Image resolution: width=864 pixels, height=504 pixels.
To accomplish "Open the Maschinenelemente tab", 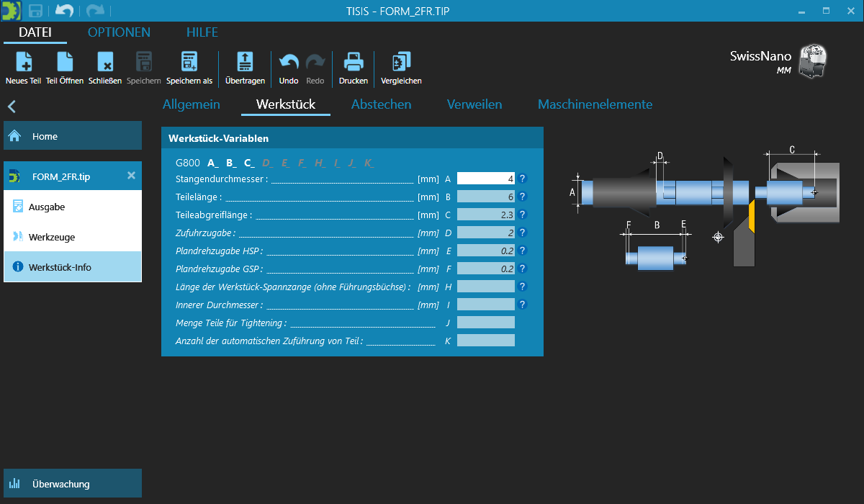I will pyautogui.click(x=595, y=104).
